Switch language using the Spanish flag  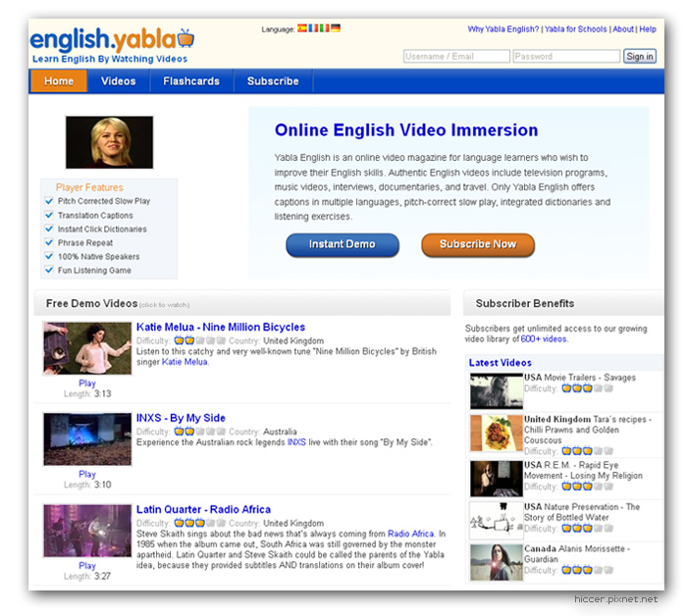pyautogui.click(x=302, y=28)
